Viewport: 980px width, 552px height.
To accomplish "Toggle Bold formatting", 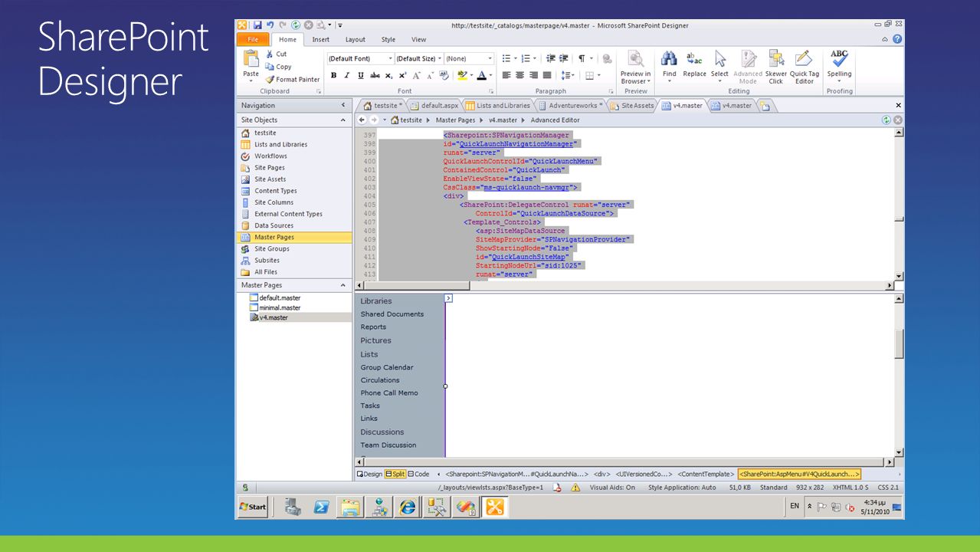I will (x=333, y=75).
